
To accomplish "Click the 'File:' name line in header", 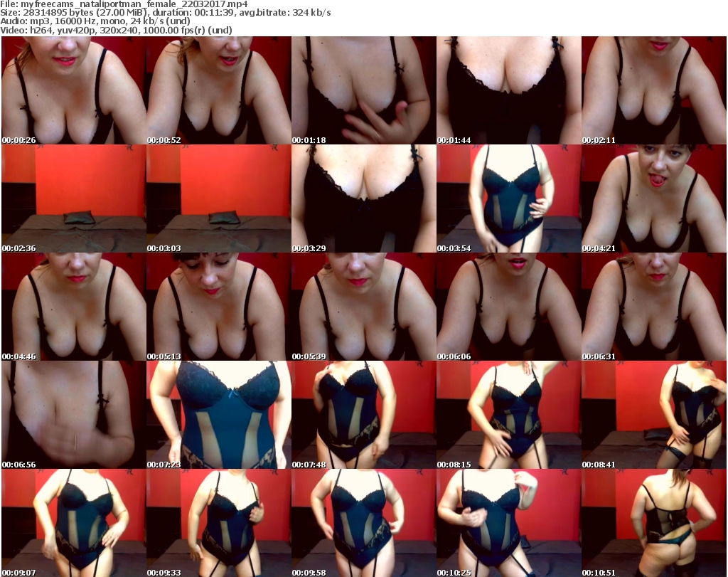I will point(124,4).
